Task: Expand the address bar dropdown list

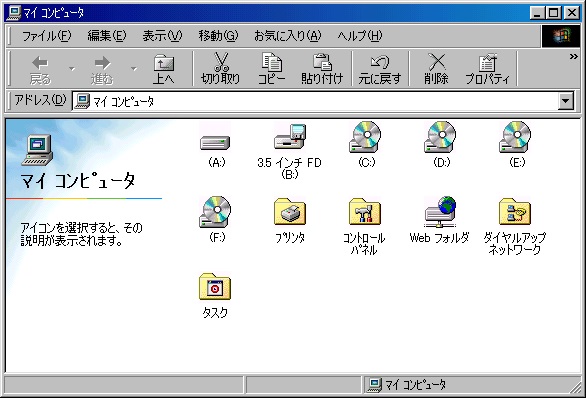Action: (566, 101)
